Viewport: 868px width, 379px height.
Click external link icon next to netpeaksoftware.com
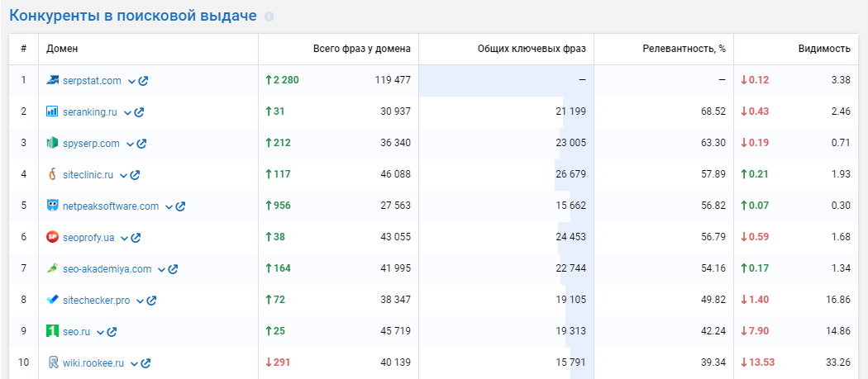point(180,206)
